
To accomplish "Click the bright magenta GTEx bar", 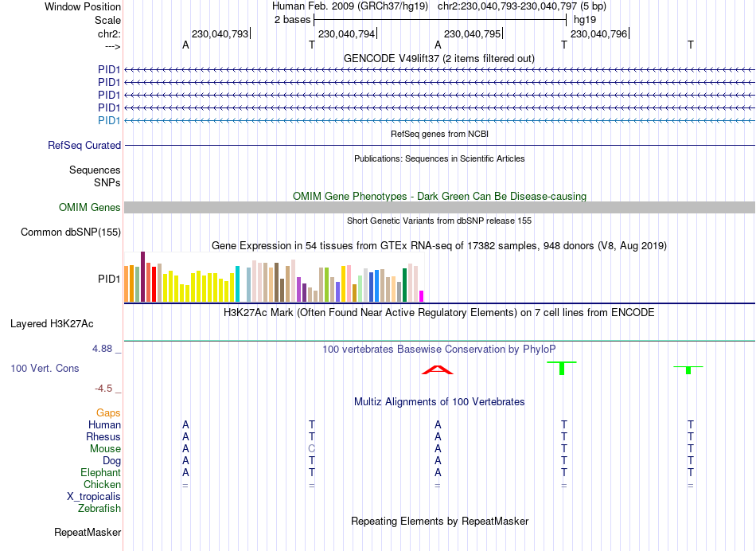I will (x=422, y=296).
